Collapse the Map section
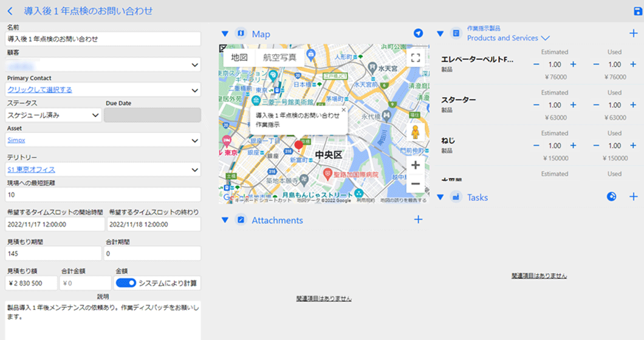Screen dimensions: 644x340 point(225,34)
